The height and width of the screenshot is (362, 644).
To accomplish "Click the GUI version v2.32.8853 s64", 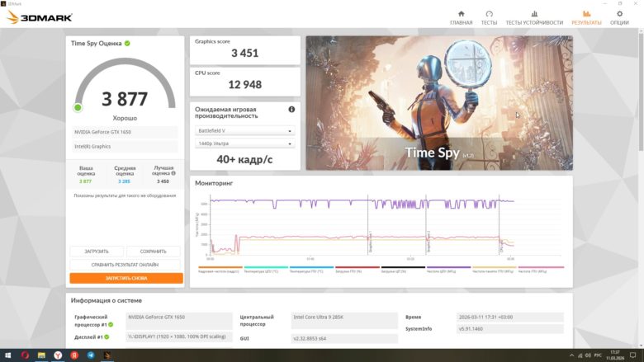I will (x=344, y=339).
